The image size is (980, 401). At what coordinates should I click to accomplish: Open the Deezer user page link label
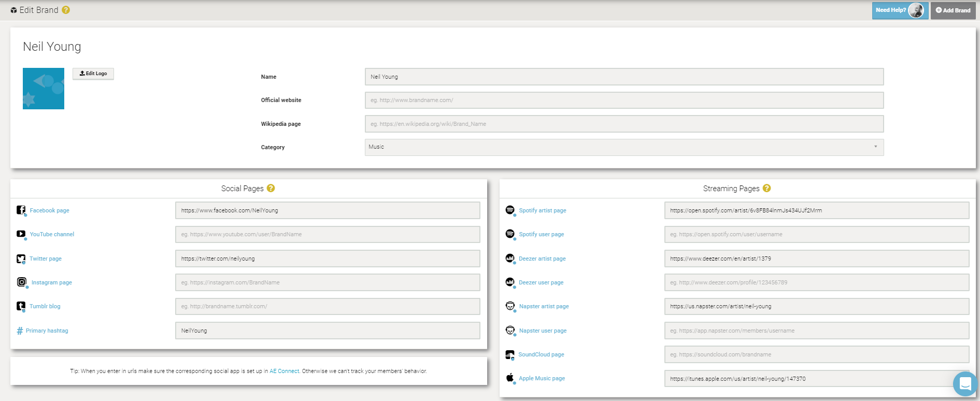point(541,282)
